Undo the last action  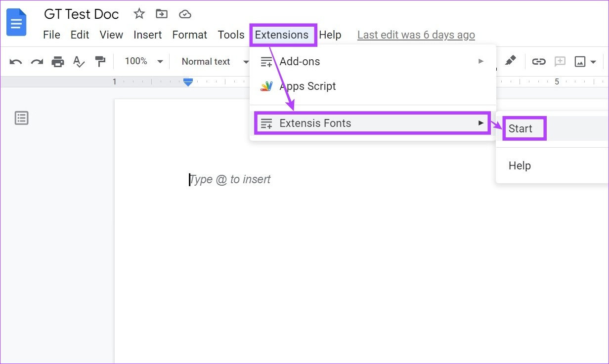(16, 62)
